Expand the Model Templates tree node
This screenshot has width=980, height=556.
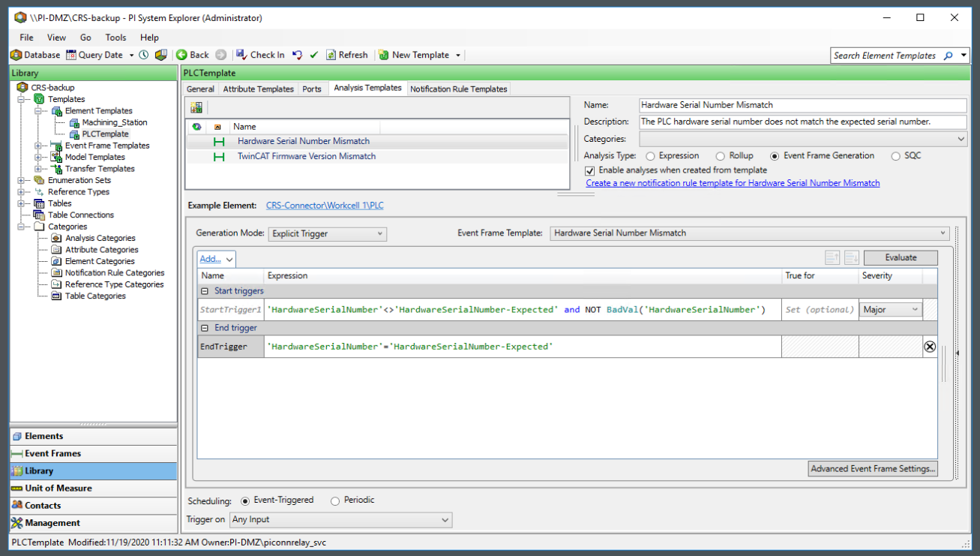38,158
